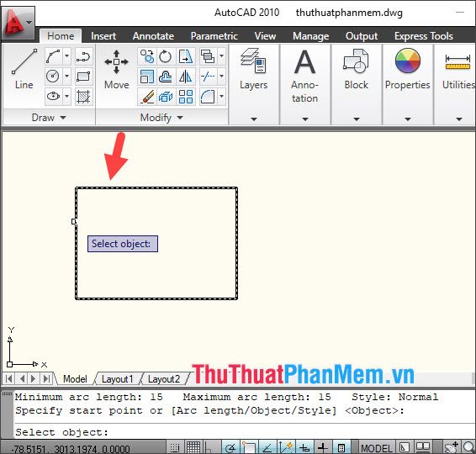Select the Hatch tool in Draw panel
476x454 pixels.
point(83,97)
